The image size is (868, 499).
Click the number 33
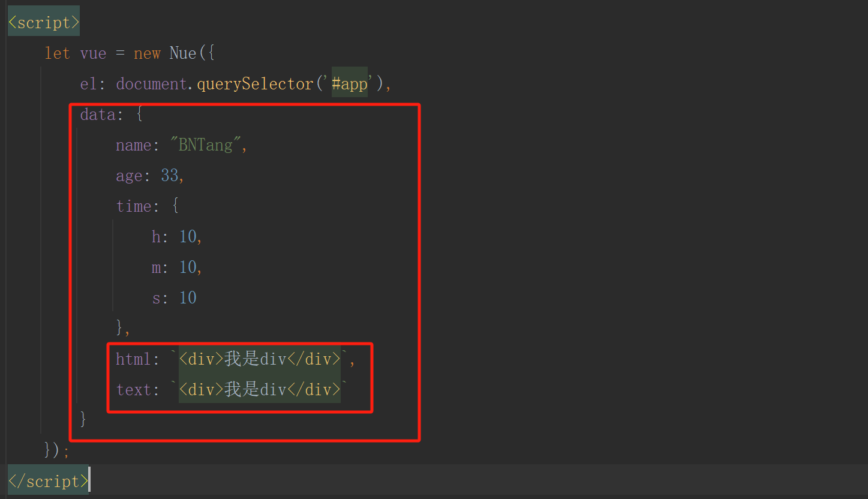click(170, 176)
